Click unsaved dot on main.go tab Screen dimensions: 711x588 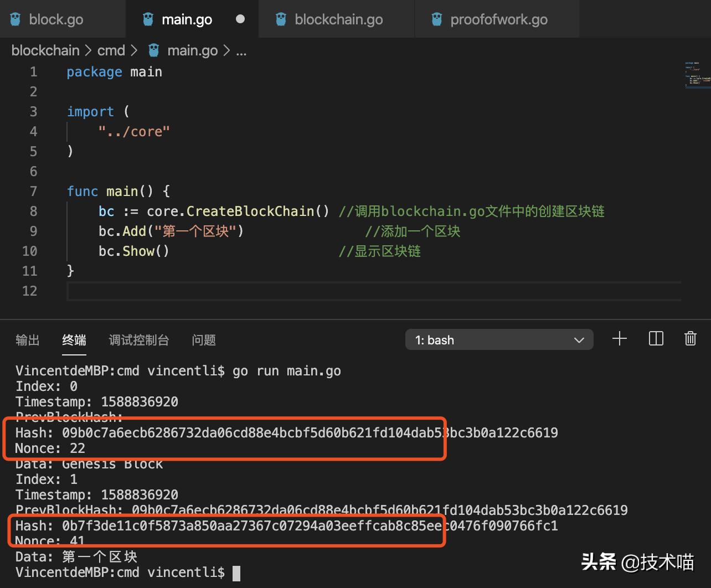click(x=240, y=19)
